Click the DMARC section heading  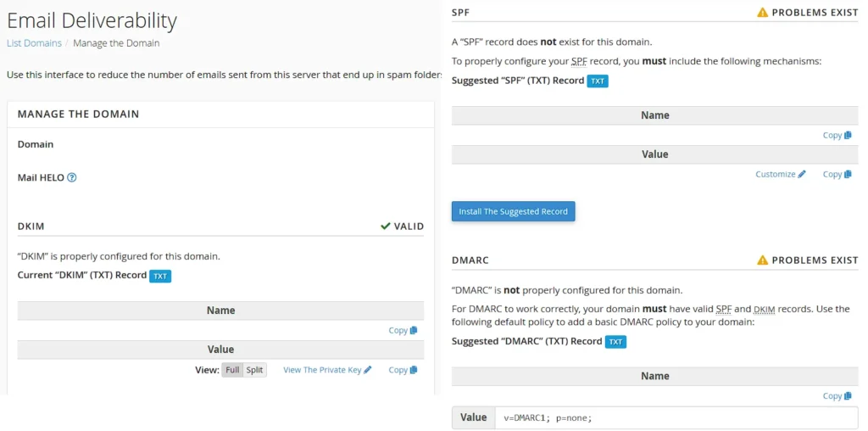click(470, 260)
